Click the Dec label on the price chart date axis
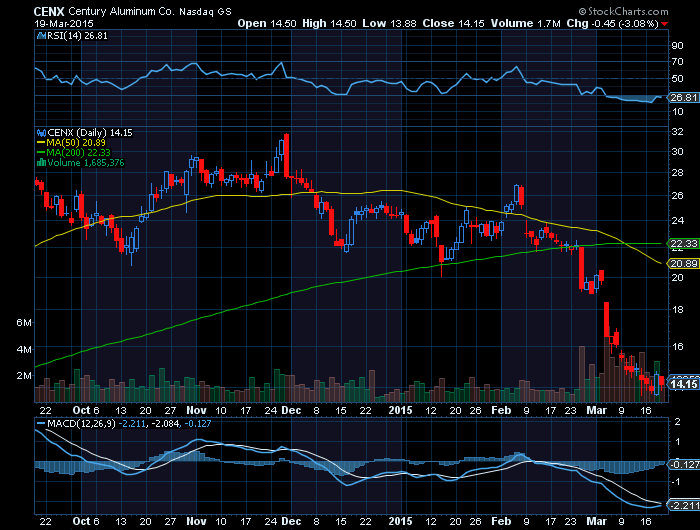The height and width of the screenshot is (530, 700). click(291, 410)
